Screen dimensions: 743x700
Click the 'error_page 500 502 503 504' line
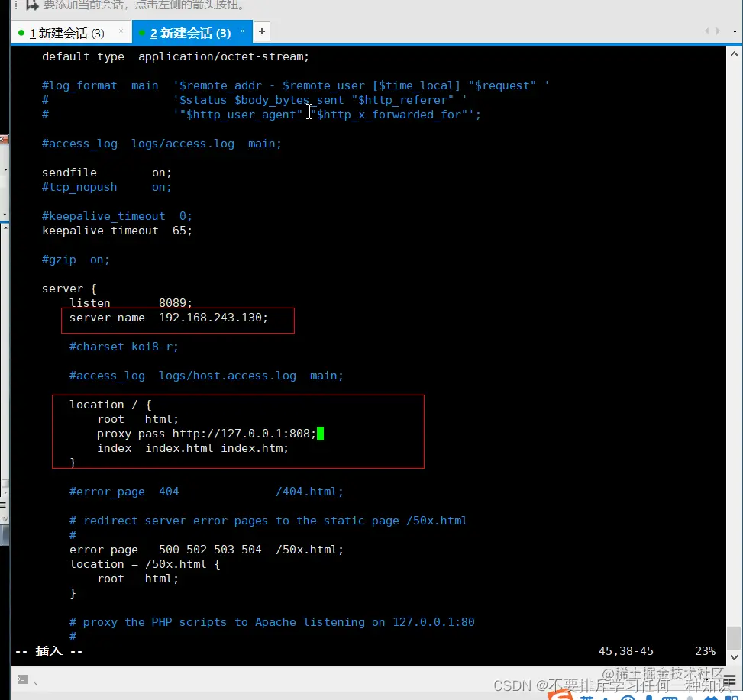coord(206,550)
